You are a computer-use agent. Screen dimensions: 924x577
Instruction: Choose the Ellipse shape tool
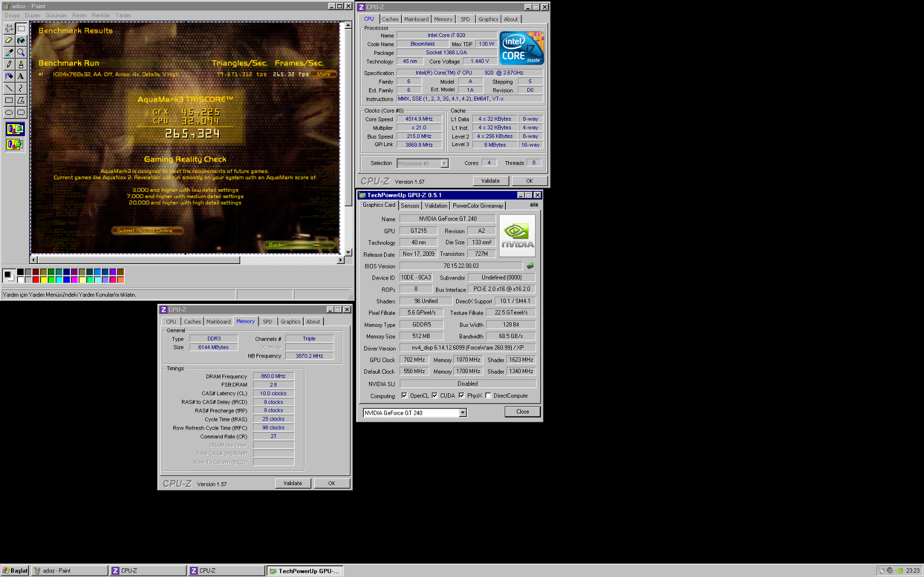9,113
